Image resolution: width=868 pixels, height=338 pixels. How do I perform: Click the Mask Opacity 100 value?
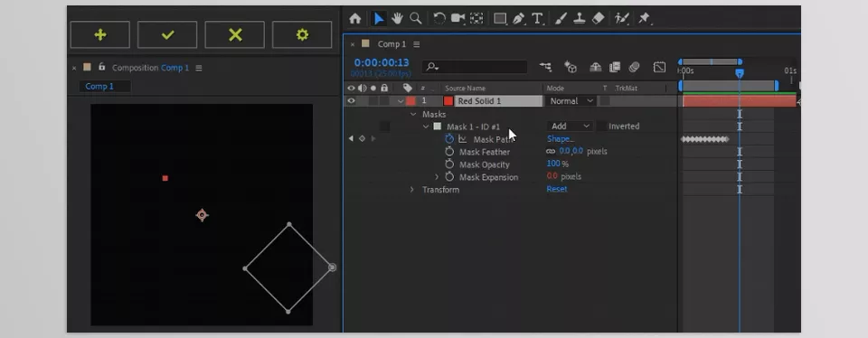click(x=553, y=164)
